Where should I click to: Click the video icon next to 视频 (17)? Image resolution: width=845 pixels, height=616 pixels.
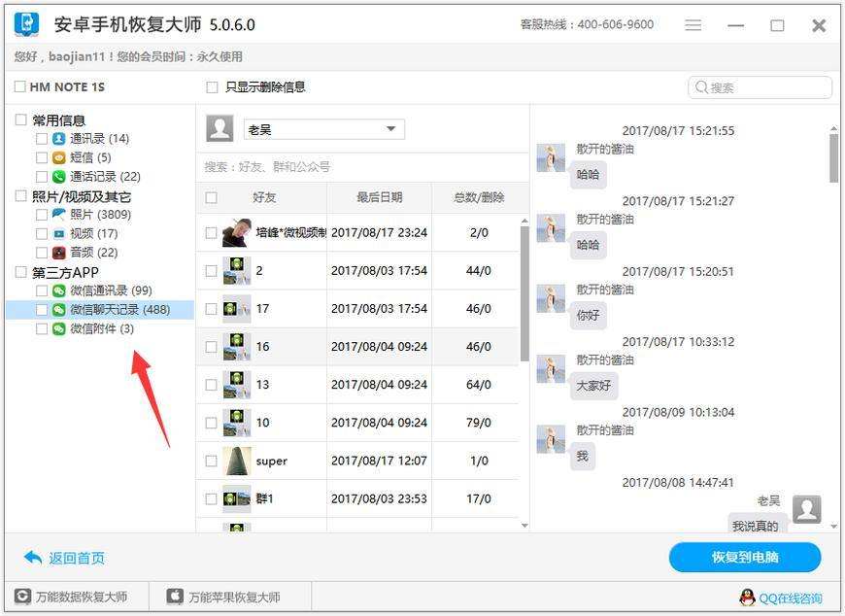tap(58, 233)
